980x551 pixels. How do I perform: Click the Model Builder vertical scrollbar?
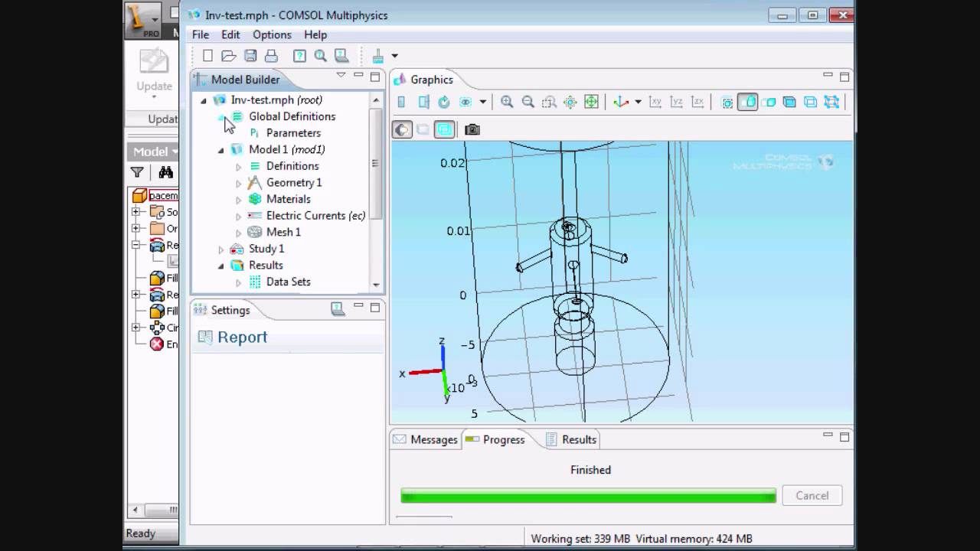click(375, 163)
